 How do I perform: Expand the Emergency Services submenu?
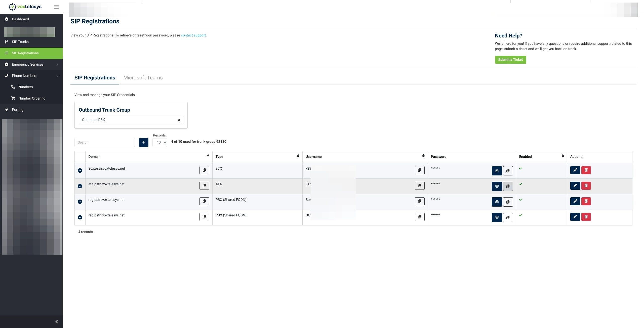[31, 65]
